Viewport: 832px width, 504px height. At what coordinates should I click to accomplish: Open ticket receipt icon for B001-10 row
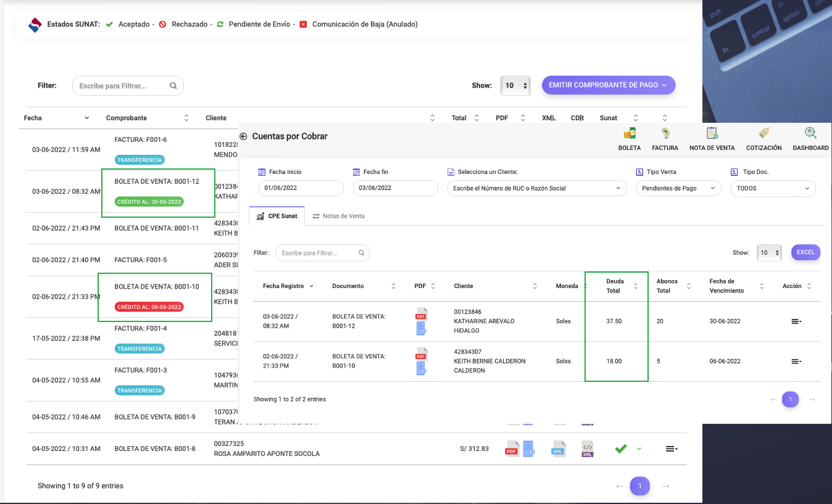coord(422,369)
